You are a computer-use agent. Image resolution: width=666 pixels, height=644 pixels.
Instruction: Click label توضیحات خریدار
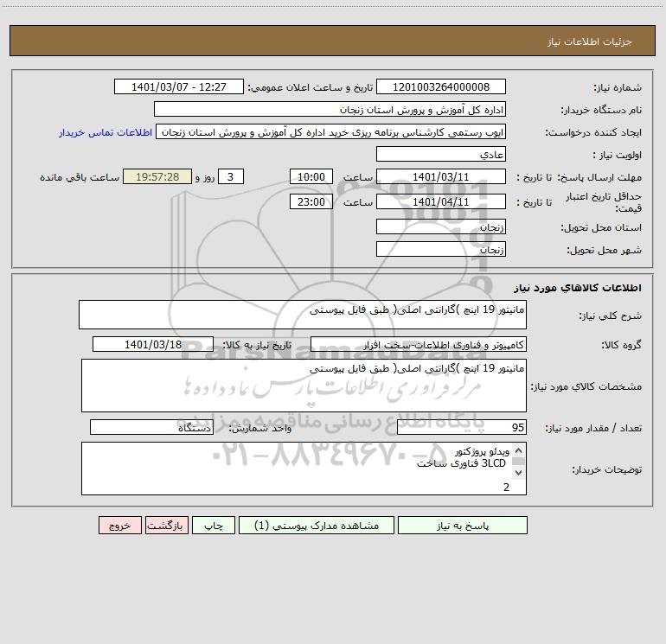click(x=606, y=469)
